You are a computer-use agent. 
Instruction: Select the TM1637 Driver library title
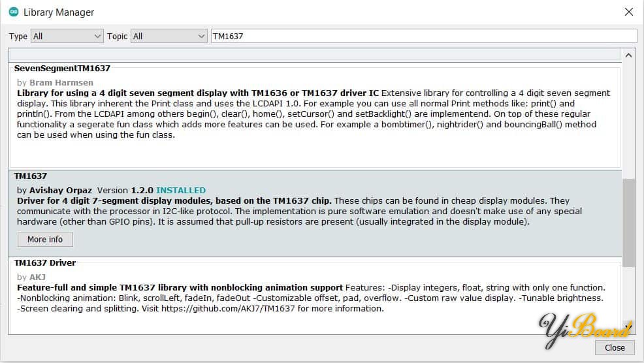click(45, 263)
